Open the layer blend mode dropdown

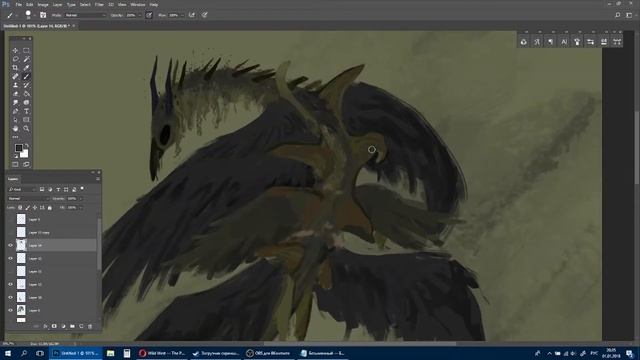[28, 198]
